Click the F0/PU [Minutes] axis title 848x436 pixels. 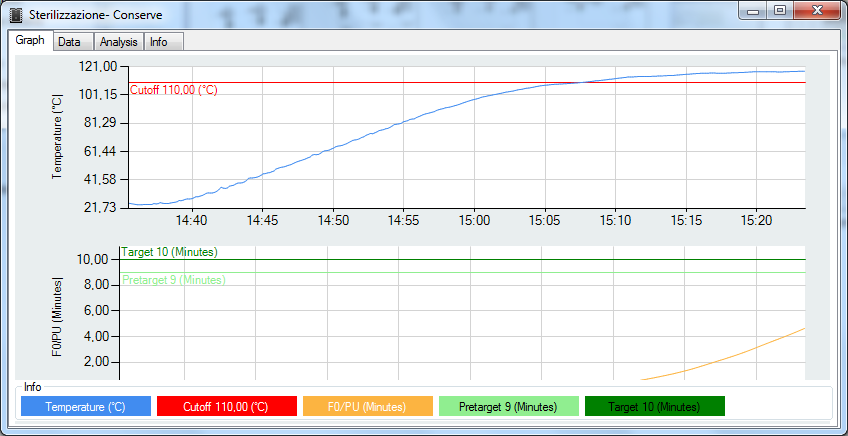(57, 314)
